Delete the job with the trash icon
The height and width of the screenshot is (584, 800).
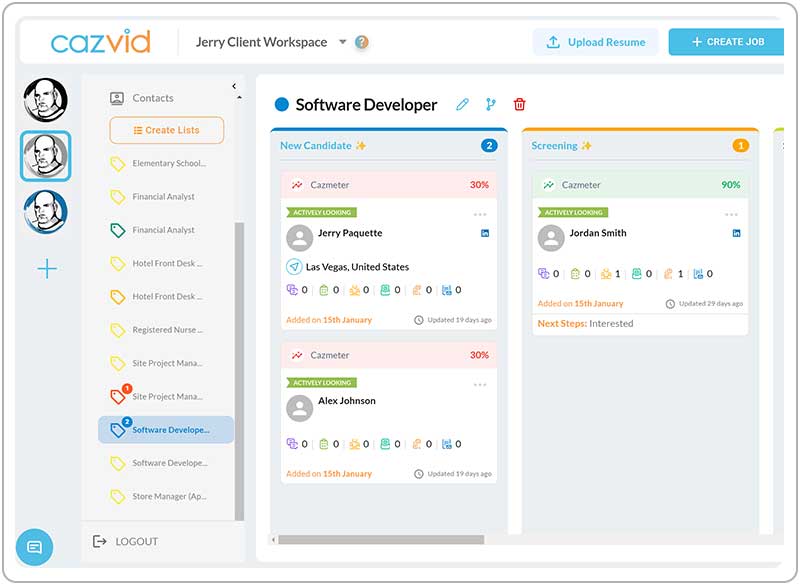coord(519,105)
